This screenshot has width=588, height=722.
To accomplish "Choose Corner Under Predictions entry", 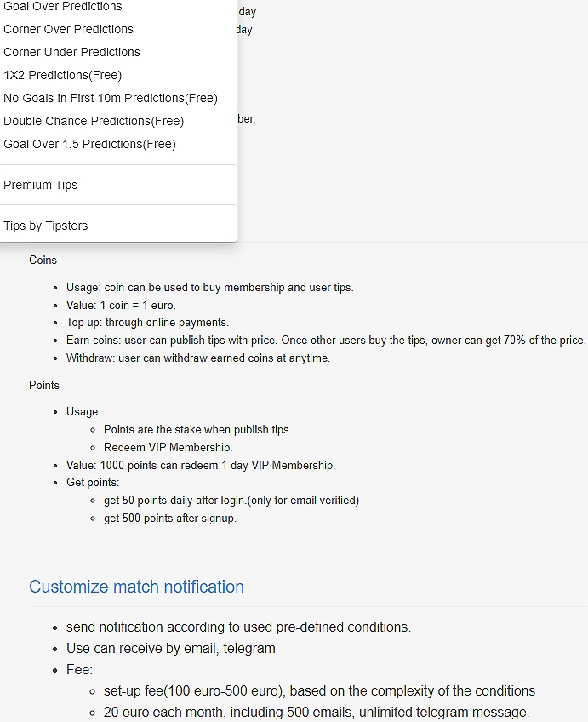I will tap(71, 52).
